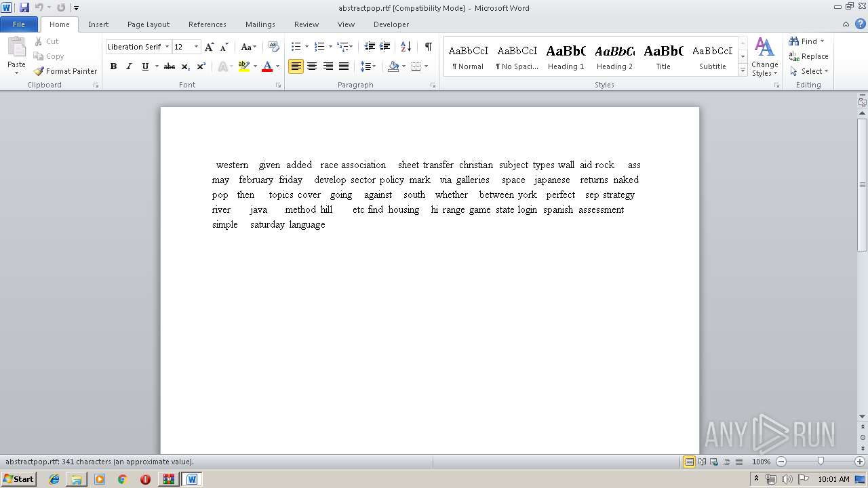Expand Numbering list dropdown
868x488 pixels.
[x=330, y=47]
